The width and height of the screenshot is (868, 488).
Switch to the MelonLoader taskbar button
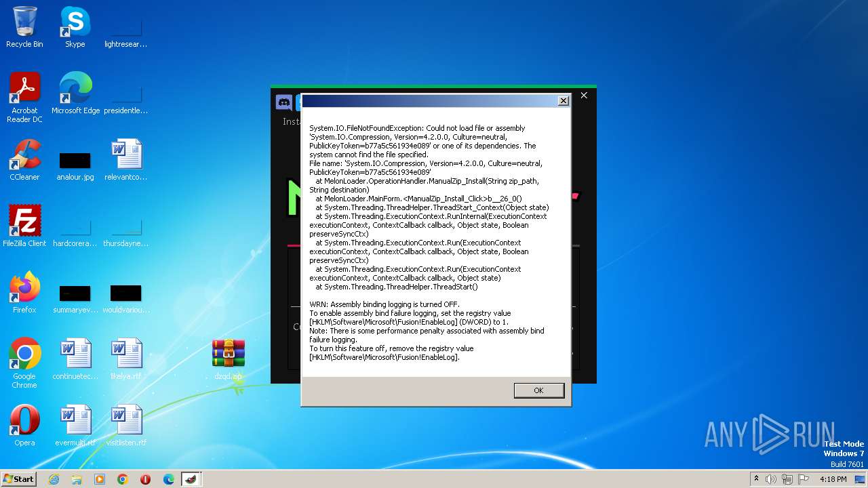[x=191, y=479]
